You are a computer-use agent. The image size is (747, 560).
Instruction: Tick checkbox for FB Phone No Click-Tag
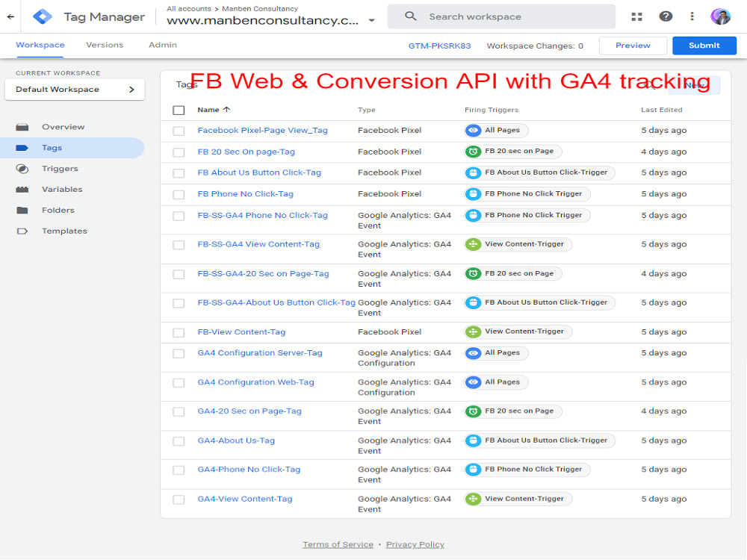pos(179,194)
